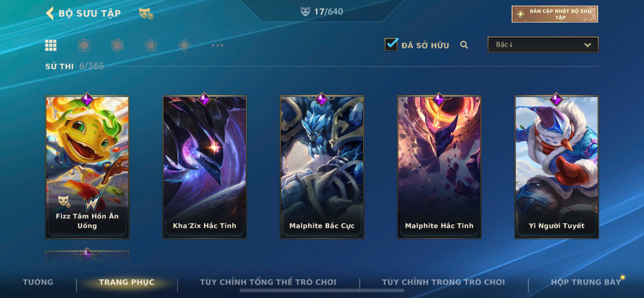Filter by the diamond rarity icon
The image size is (644, 298).
point(184,45)
